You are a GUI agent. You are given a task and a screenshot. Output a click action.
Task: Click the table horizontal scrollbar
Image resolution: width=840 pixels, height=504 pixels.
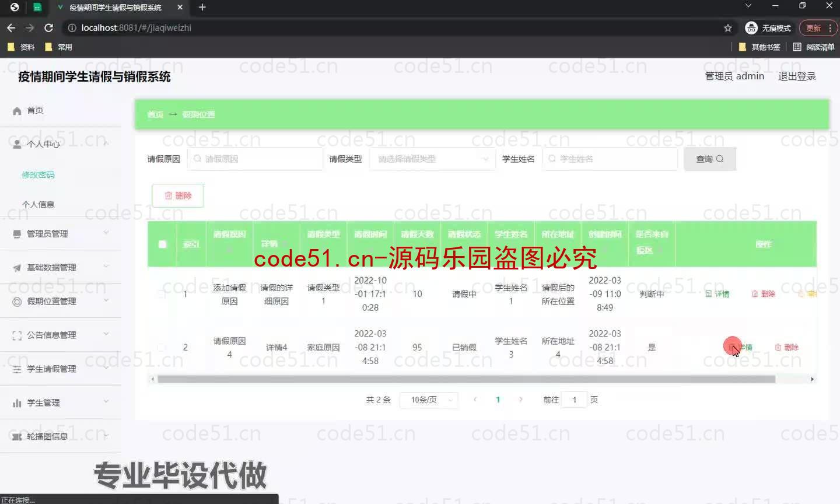click(x=466, y=379)
